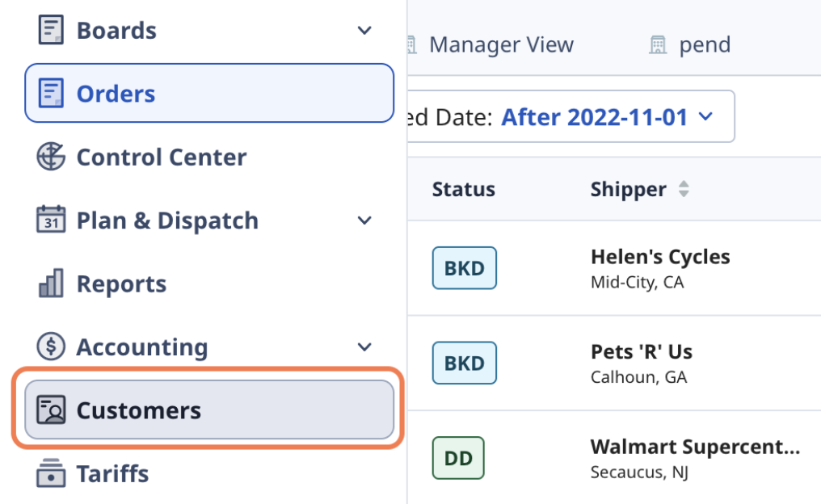Select the Reports bar chart icon

point(50,283)
